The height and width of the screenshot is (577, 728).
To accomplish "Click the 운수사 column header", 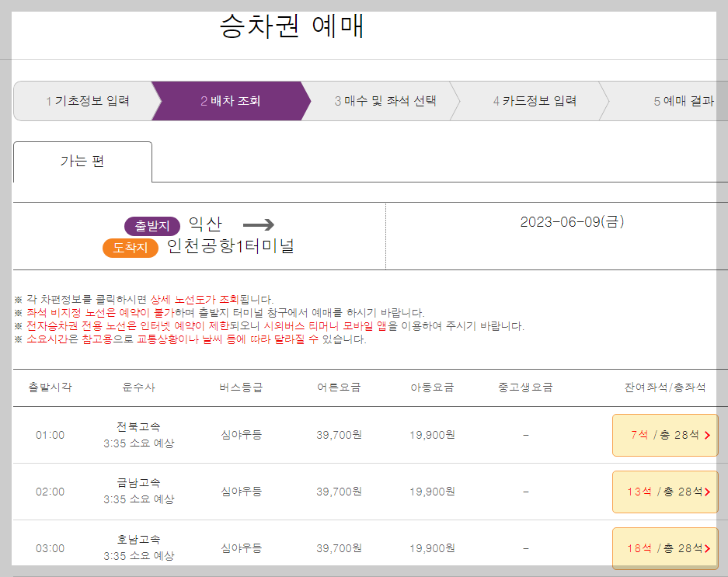I will coord(138,388).
